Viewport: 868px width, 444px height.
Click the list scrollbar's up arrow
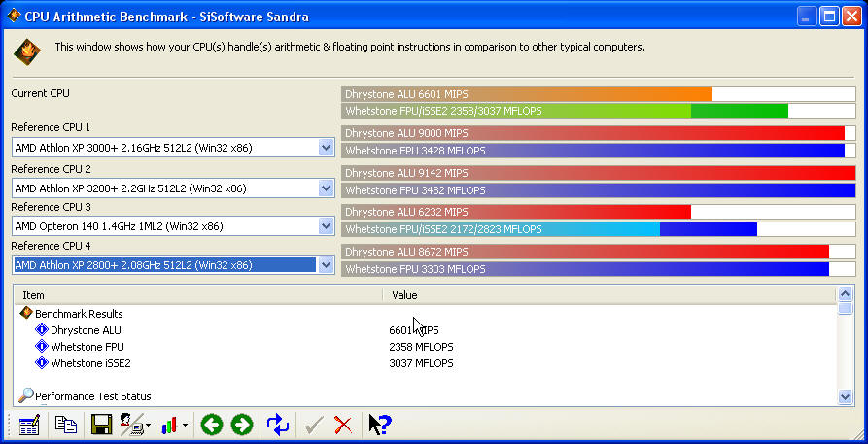846,294
